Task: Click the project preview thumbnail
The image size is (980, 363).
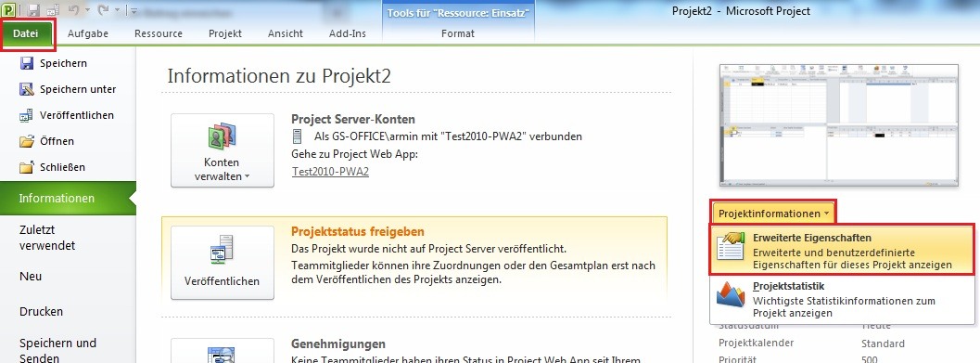Action: click(x=839, y=126)
